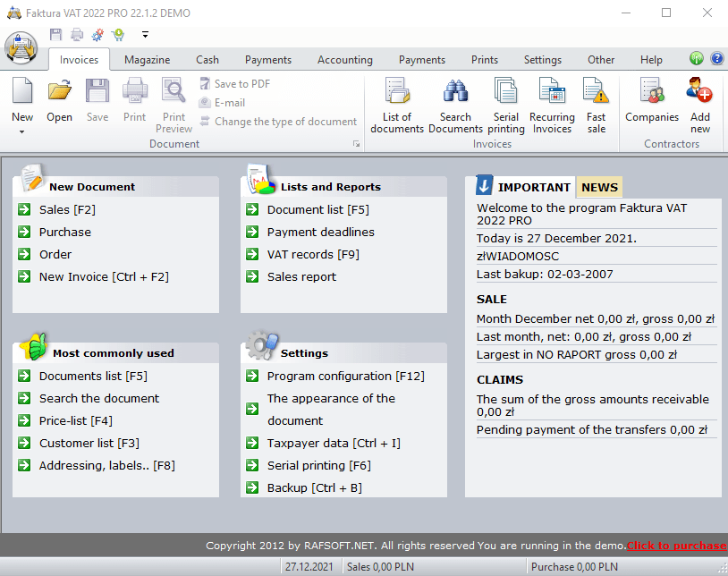Select the NEWS tab in the info panel
The height and width of the screenshot is (576, 728).
click(599, 187)
